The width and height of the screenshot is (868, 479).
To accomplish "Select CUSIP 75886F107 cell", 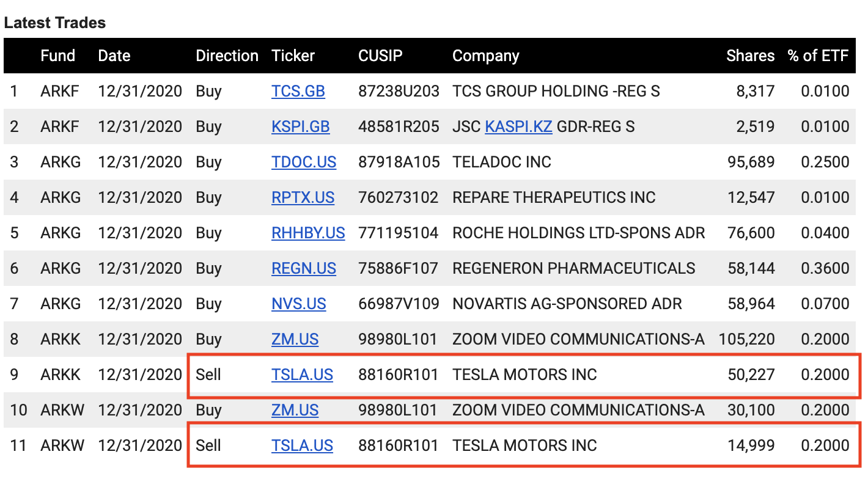I will [399, 269].
